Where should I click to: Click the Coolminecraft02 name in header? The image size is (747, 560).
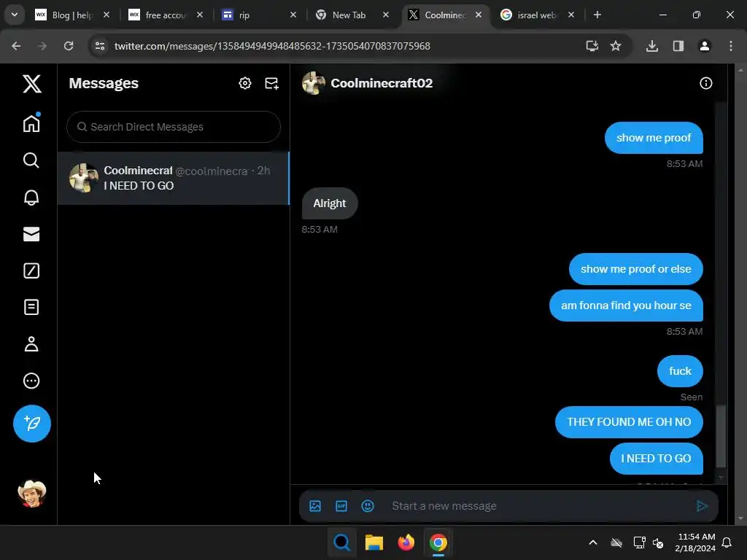tap(382, 83)
